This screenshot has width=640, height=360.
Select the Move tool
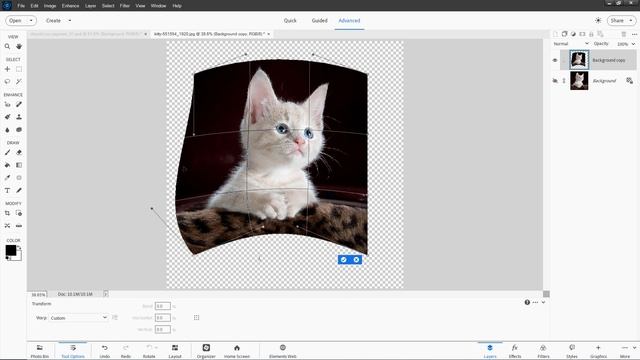point(7,69)
